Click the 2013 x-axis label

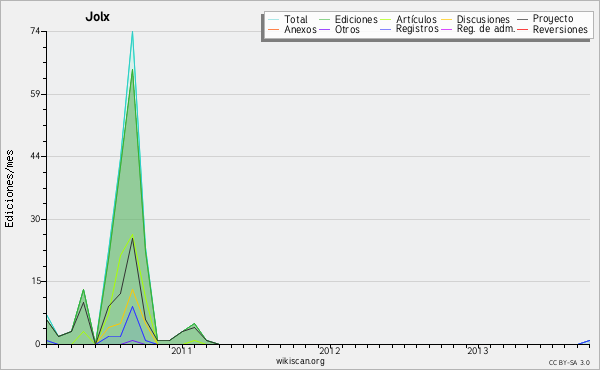478,351
